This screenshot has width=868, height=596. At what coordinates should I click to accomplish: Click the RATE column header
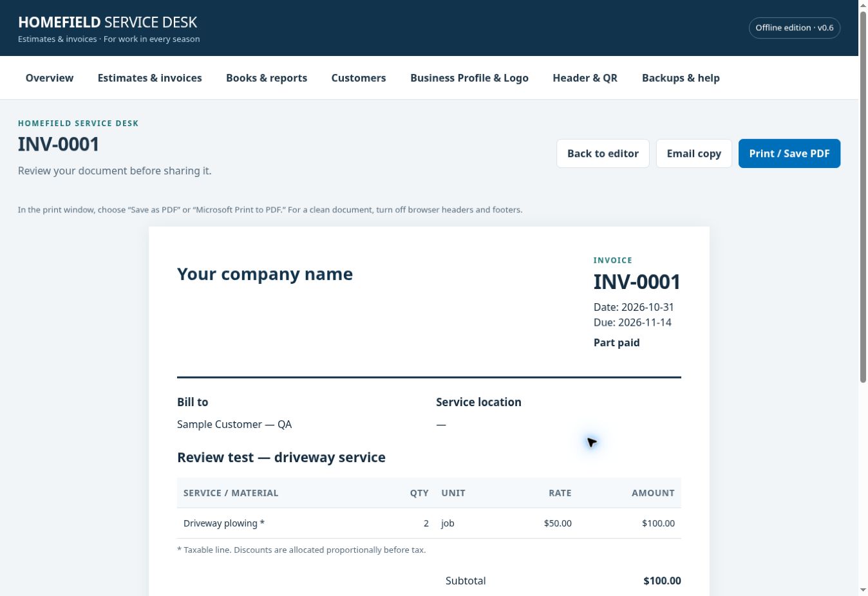(x=560, y=493)
